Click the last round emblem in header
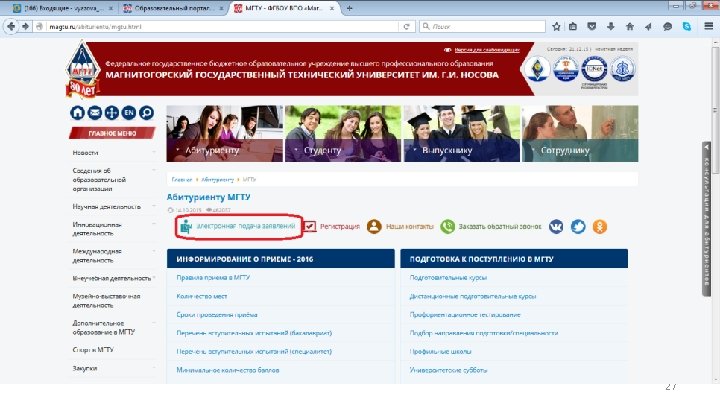The width and height of the screenshot is (720, 405). 623,69
